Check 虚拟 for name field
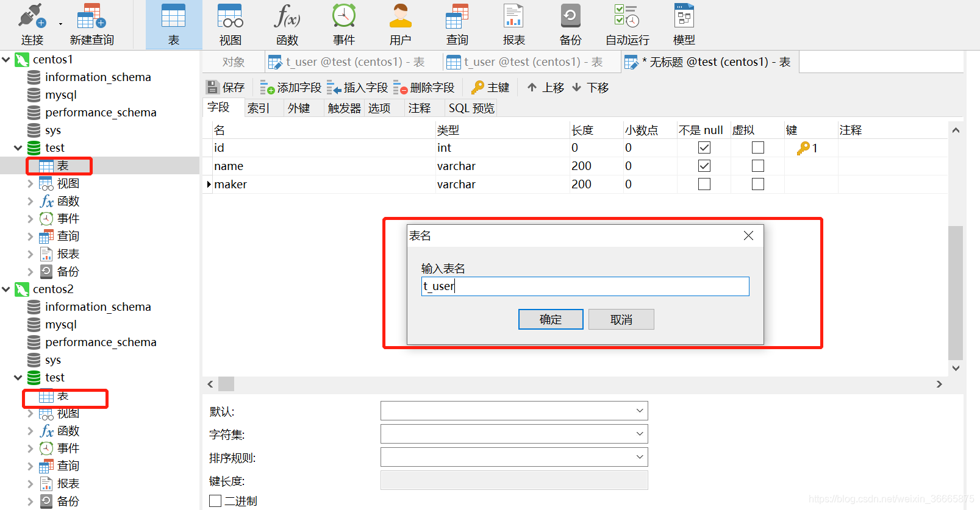The width and height of the screenshot is (980, 510). click(758, 166)
